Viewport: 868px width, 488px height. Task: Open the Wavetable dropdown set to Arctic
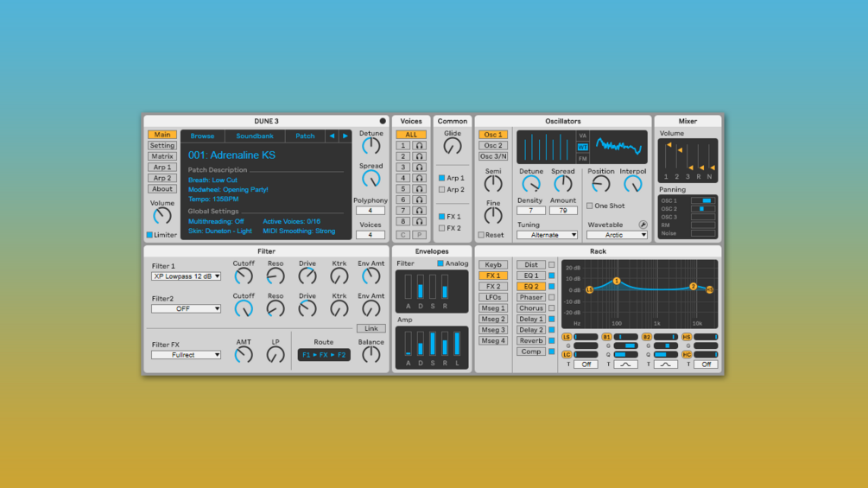pos(618,235)
